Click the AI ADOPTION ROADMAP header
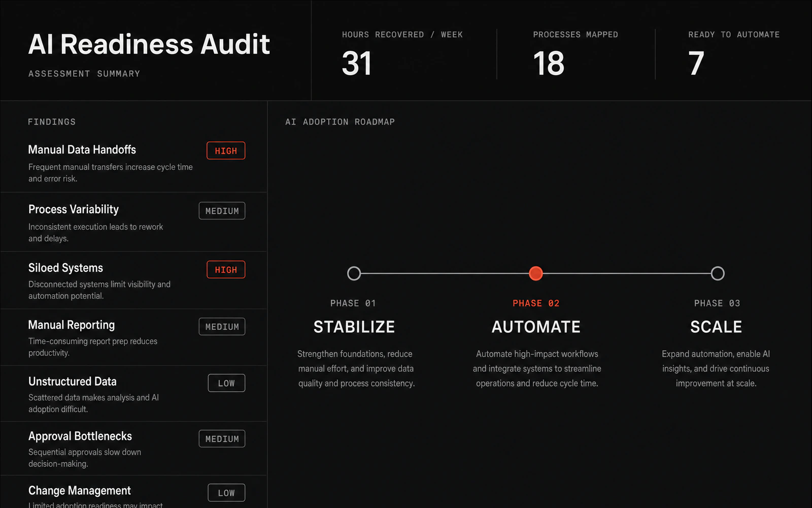 [x=340, y=122]
